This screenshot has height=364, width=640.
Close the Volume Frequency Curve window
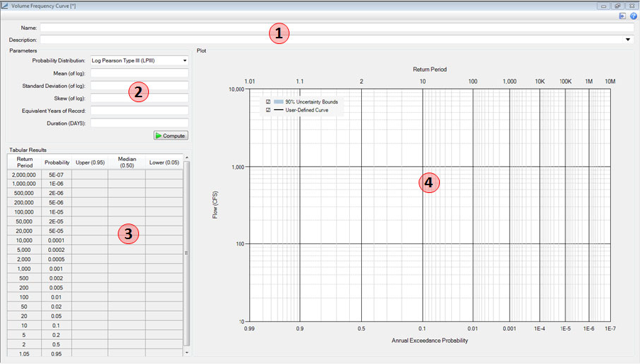pos(631,6)
